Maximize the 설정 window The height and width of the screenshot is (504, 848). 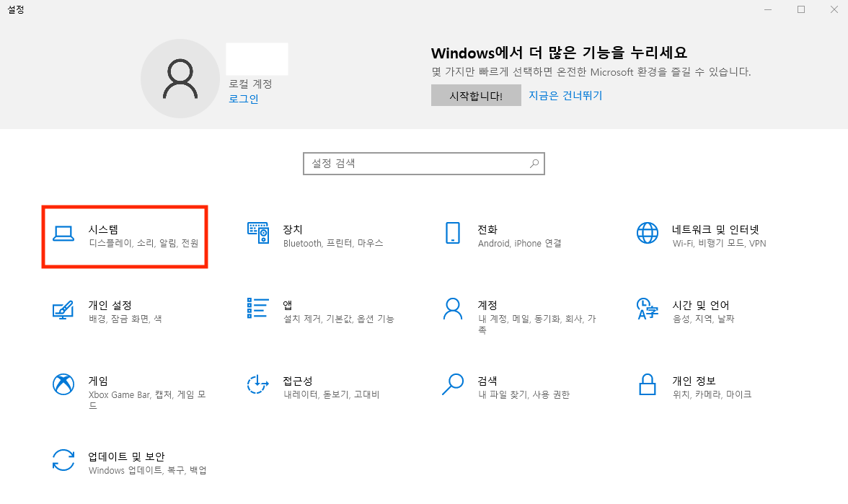pyautogui.click(x=801, y=10)
